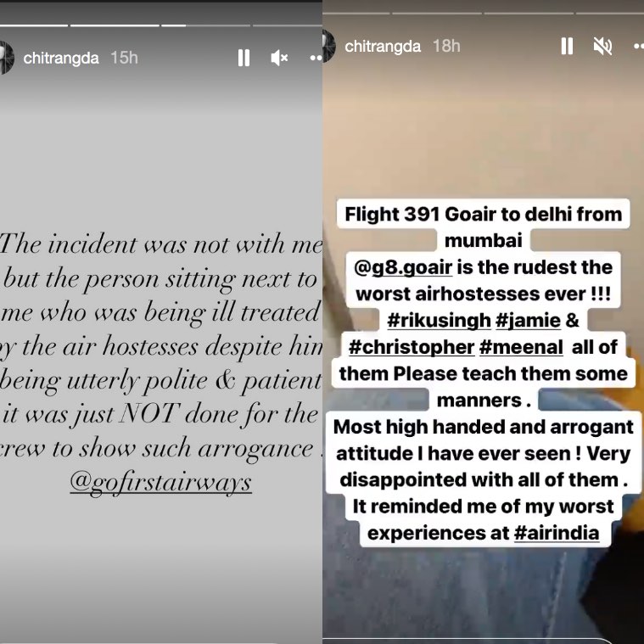Unmute sound on the right story

(x=602, y=46)
